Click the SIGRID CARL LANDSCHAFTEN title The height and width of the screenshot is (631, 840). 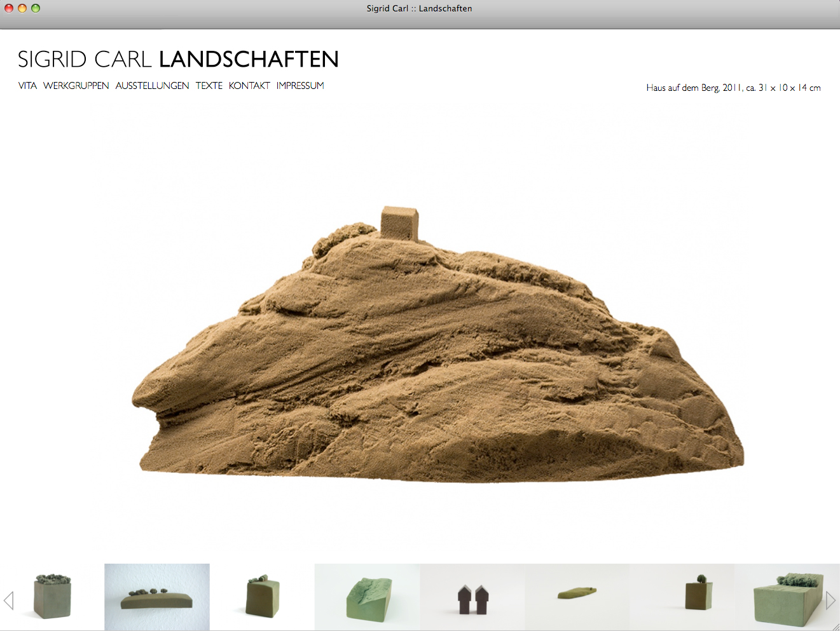coord(178,59)
